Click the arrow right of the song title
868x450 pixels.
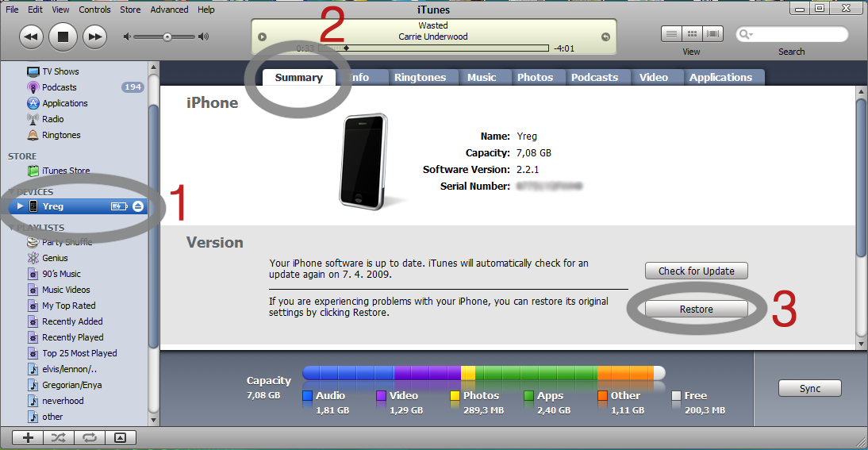605,37
